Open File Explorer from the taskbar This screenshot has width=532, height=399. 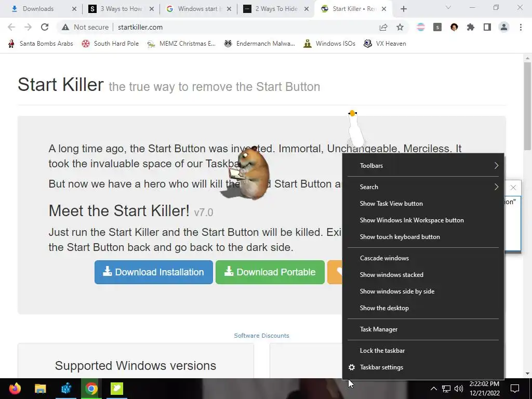point(41,389)
